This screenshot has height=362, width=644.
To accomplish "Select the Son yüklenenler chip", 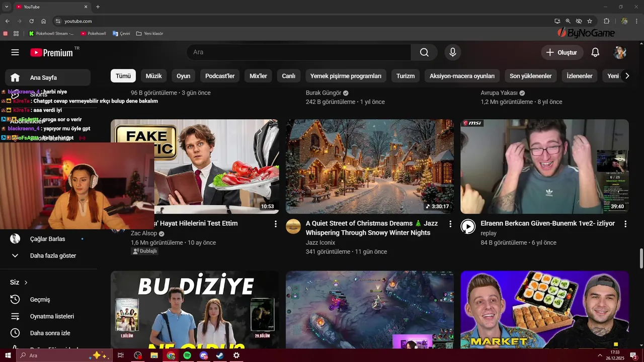I will pos(531,76).
